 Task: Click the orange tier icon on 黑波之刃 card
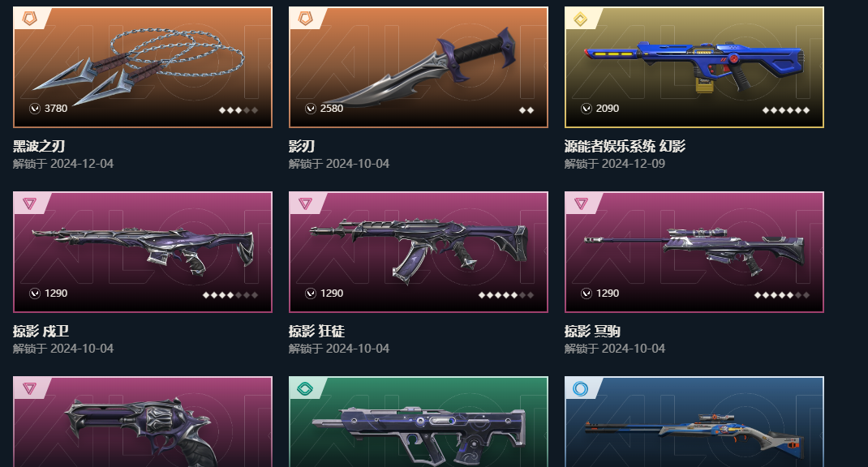click(x=29, y=19)
